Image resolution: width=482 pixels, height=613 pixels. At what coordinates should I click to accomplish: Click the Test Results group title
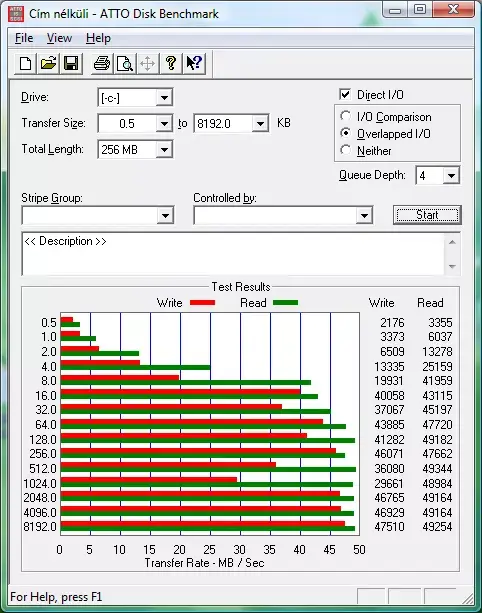(241, 287)
